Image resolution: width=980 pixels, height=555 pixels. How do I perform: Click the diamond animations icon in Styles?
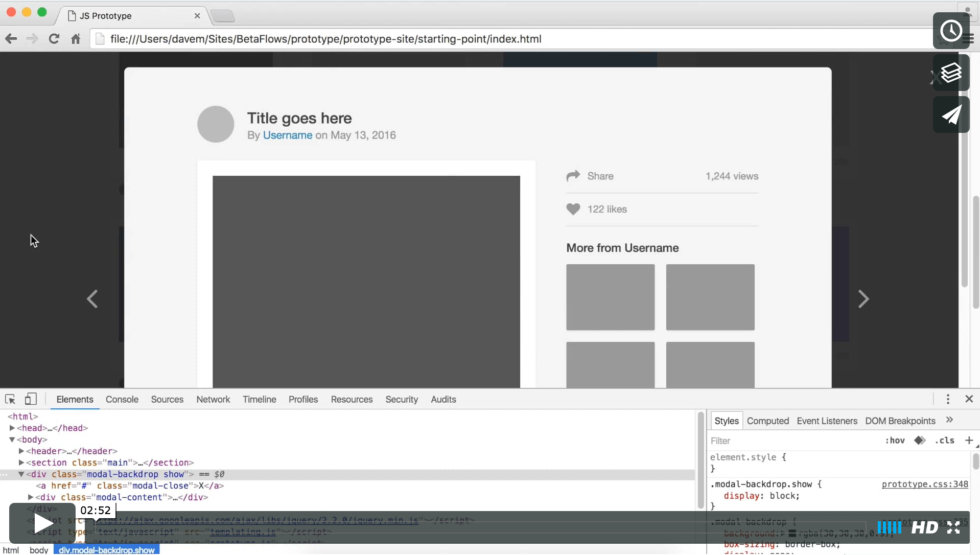(x=920, y=441)
